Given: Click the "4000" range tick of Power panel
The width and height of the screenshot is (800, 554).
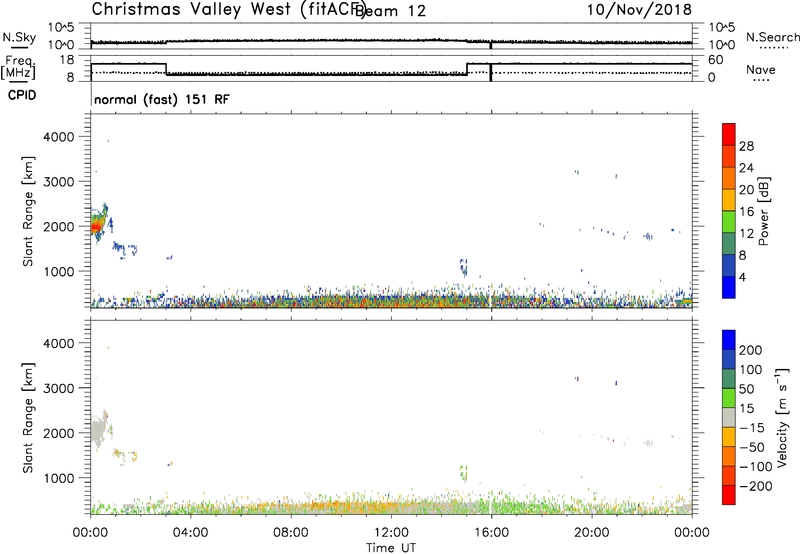Looking at the screenshot, I should click(58, 137).
